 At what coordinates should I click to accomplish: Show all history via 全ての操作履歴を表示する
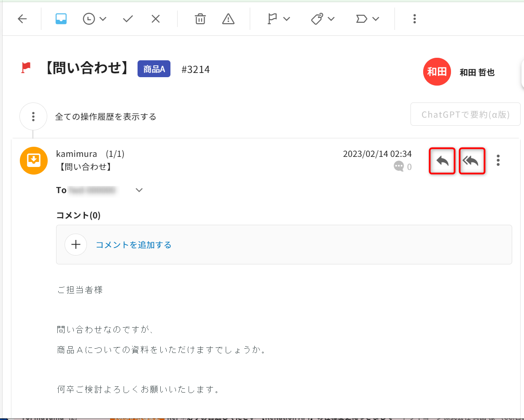pyautogui.click(x=105, y=117)
